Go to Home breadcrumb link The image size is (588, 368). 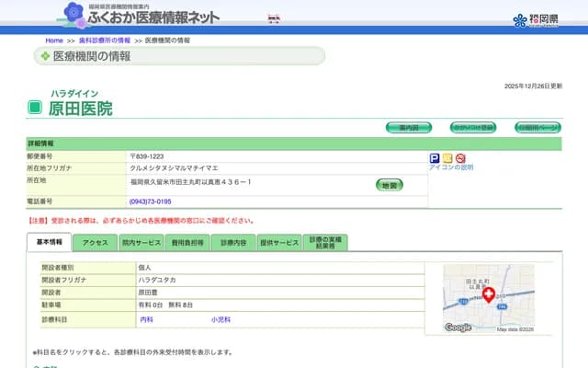click(x=54, y=41)
